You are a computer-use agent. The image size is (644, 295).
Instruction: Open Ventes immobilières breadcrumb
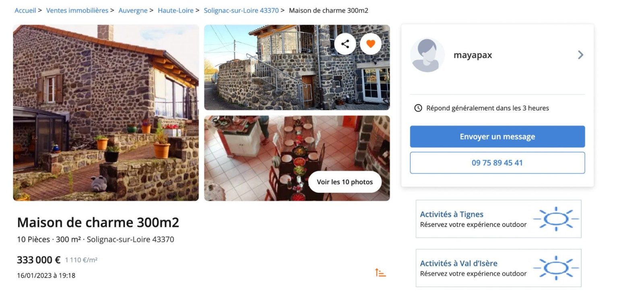click(x=77, y=10)
